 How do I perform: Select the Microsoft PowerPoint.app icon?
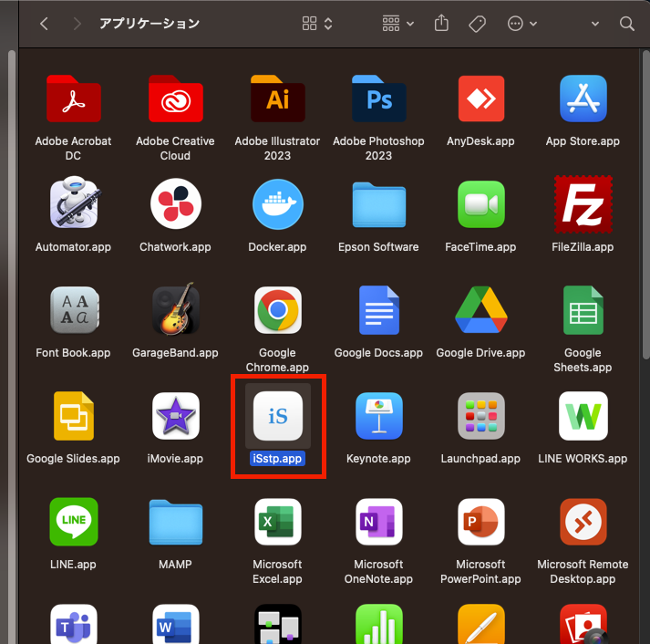click(480, 521)
